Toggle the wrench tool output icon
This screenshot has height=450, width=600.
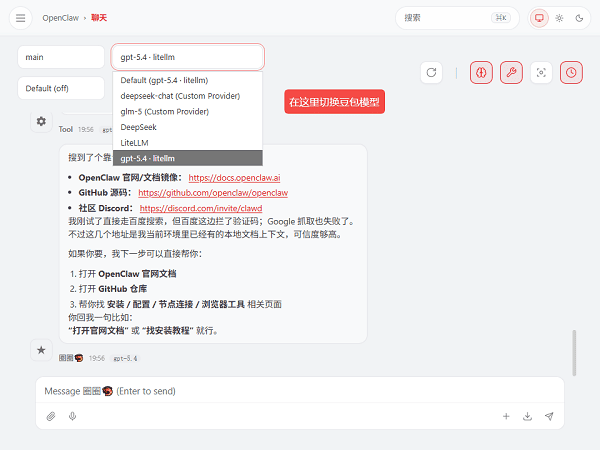tap(511, 72)
